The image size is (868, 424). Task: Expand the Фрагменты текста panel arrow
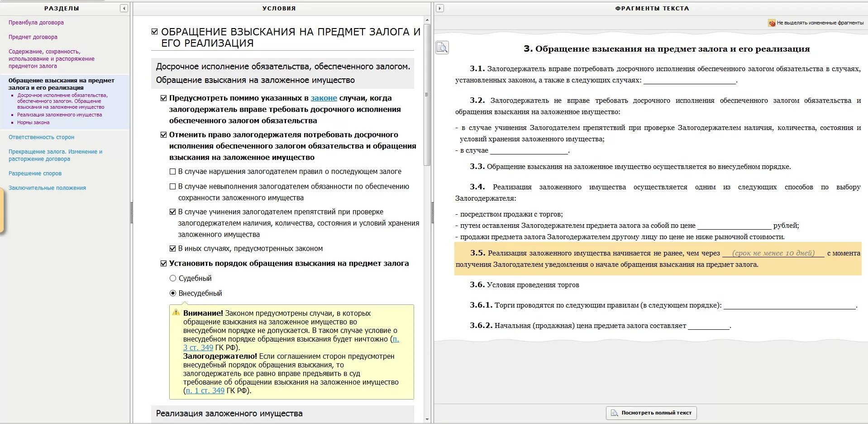pyautogui.click(x=439, y=8)
